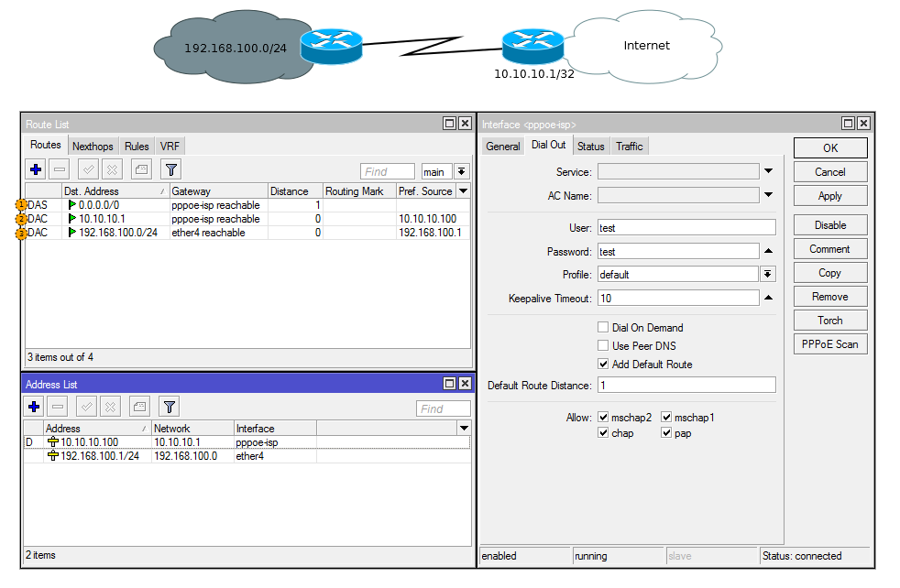
Task: Click the Find field in Address List
Action: (x=443, y=408)
